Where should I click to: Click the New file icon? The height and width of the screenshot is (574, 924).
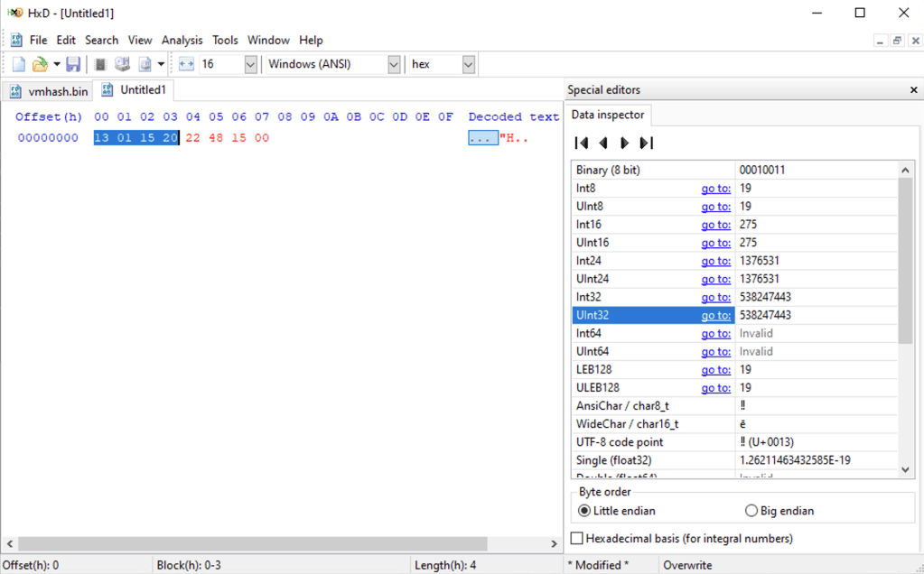(x=18, y=64)
